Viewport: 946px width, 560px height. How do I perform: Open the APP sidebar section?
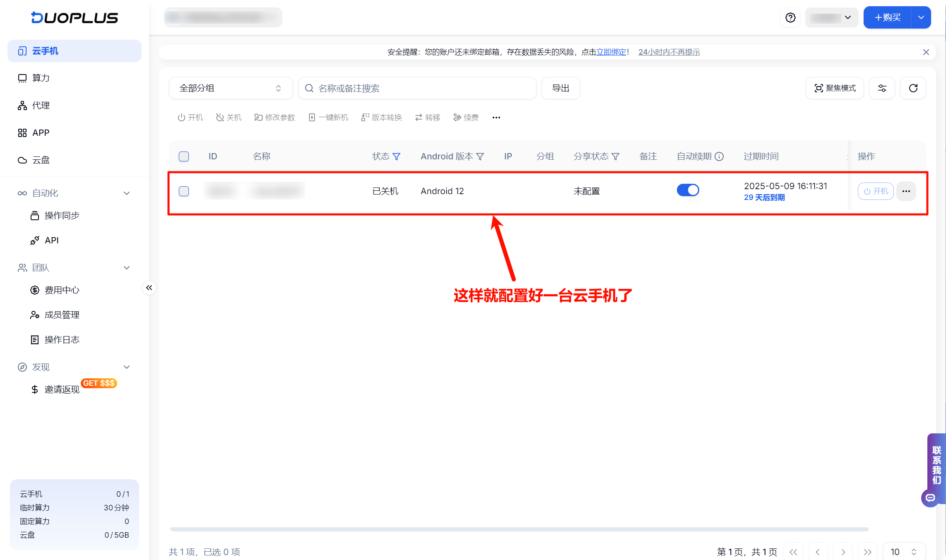[41, 132]
